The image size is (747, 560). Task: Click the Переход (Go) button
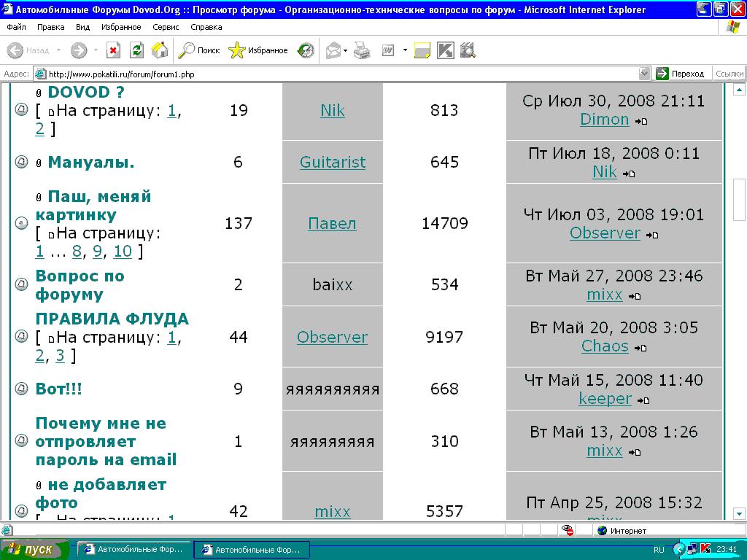pyautogui.click(x=681, y=74)
